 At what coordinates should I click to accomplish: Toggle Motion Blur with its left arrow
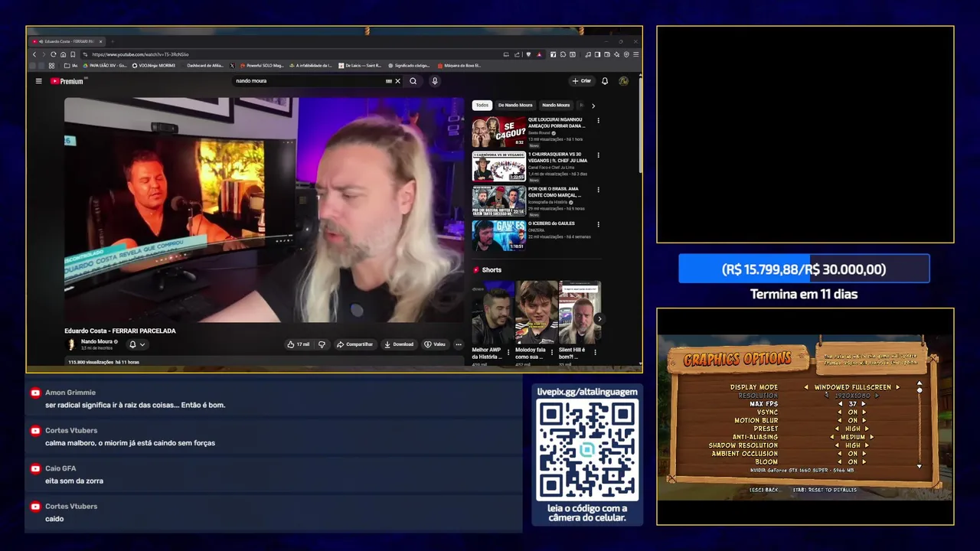tap(839, 420)
